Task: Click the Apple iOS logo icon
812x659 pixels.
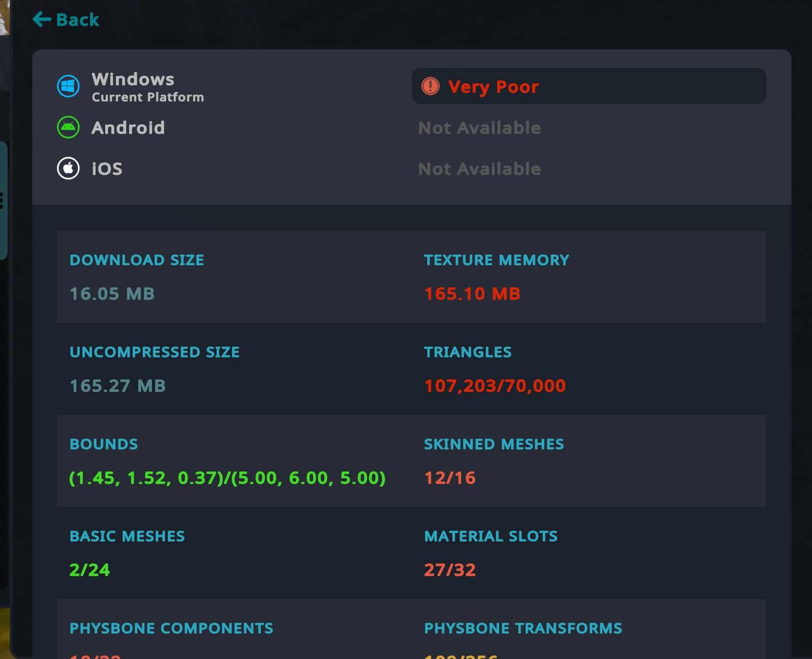Action: click(x=68, y=169)
